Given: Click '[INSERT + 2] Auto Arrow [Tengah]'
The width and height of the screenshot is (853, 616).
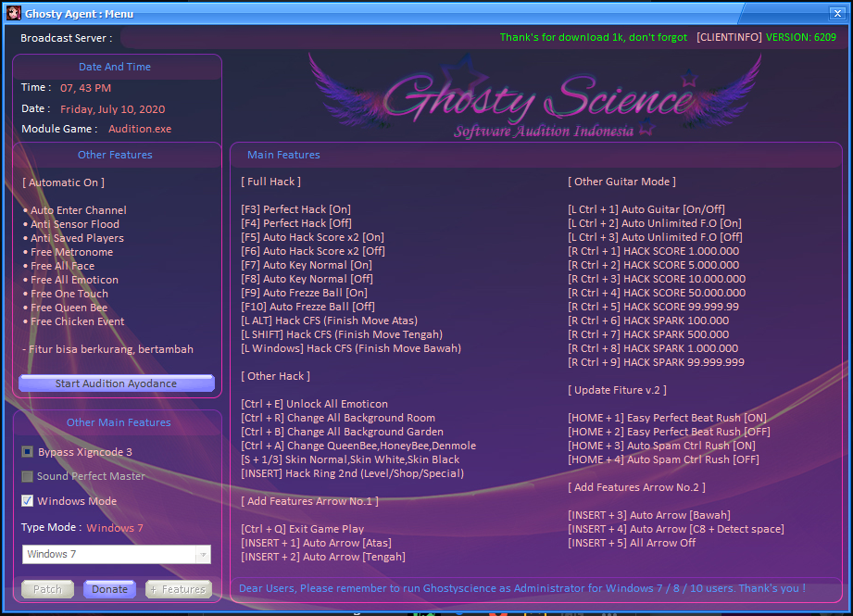Looking at the screenshot, I should (x=323, y=557).
